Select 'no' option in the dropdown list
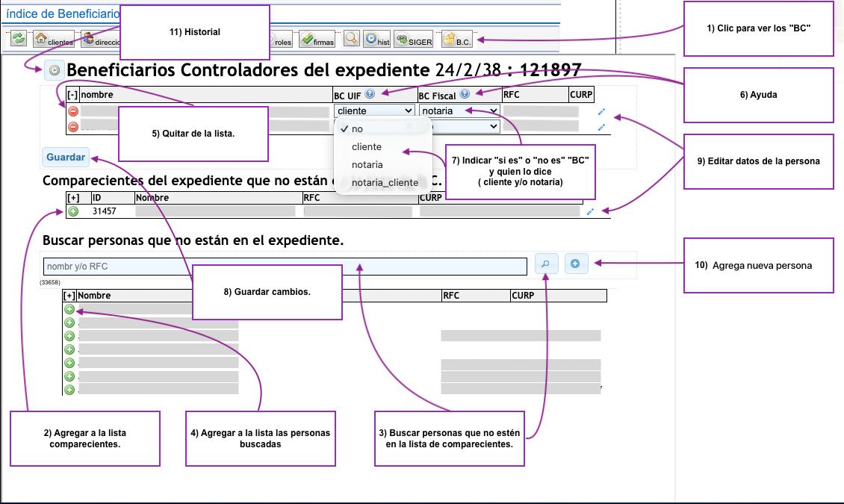 pos(357,128)
